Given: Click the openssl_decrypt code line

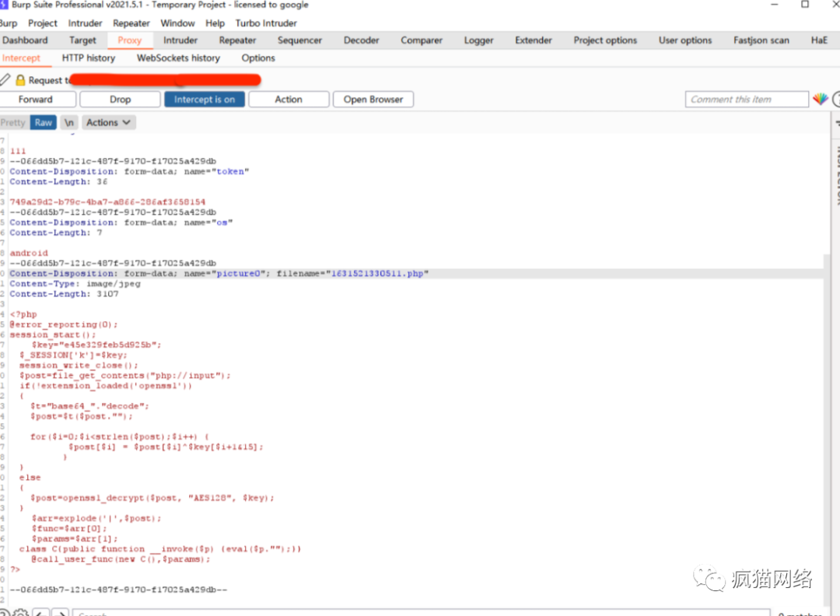Looking at the screenshot, I should (152, 498).
